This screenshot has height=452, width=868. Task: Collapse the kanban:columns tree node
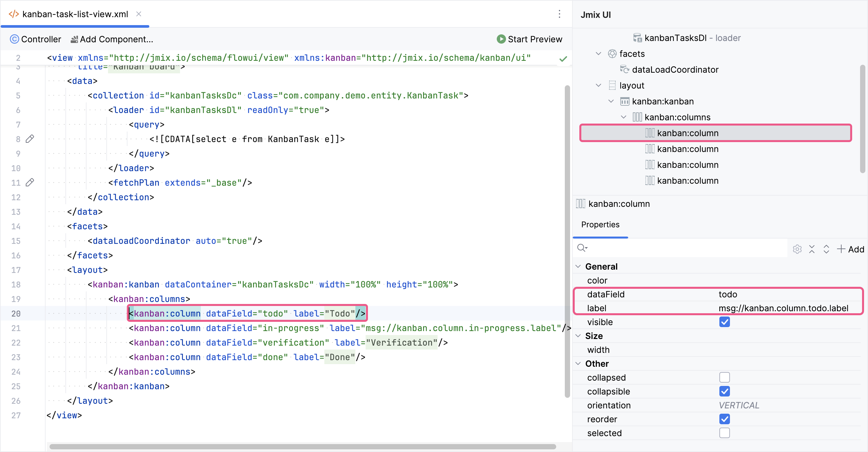[x=623, y=117]
